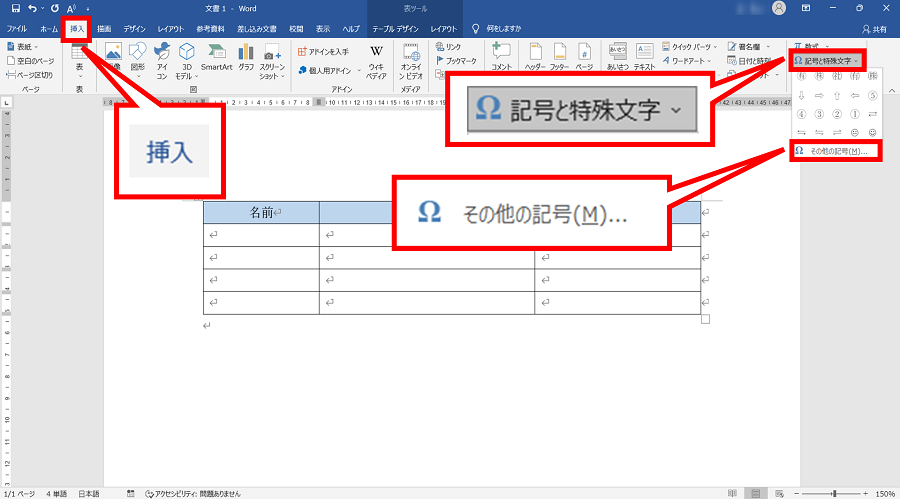Click the Undo arrow icon
Screen dimensions: 900x499
[33, 8]
